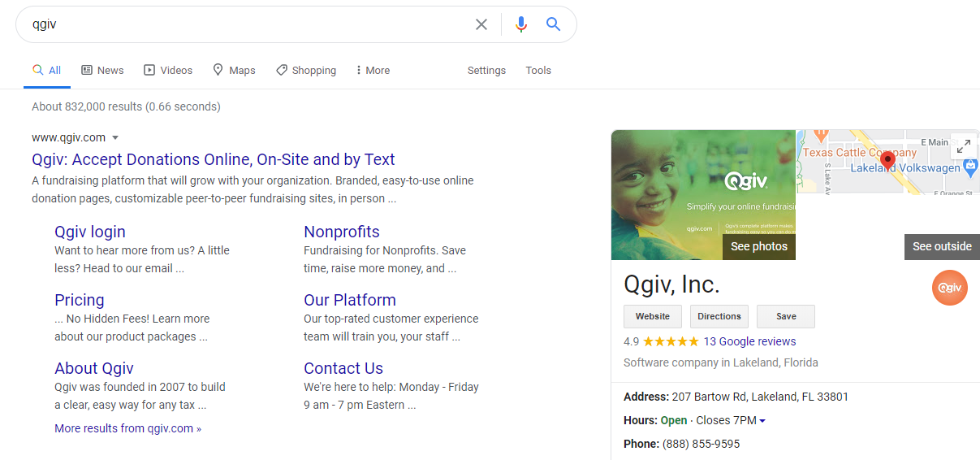Image resolution: width=980 pixels, height=460 pixels.
Task: Open the map thumbnail showing Lakeland Volkswagen
Action: [888, 162]
